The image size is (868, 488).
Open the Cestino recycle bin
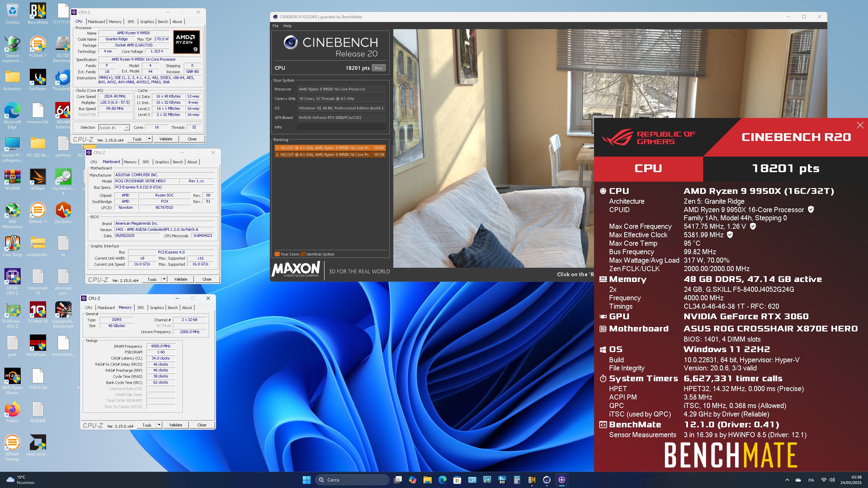12,14
